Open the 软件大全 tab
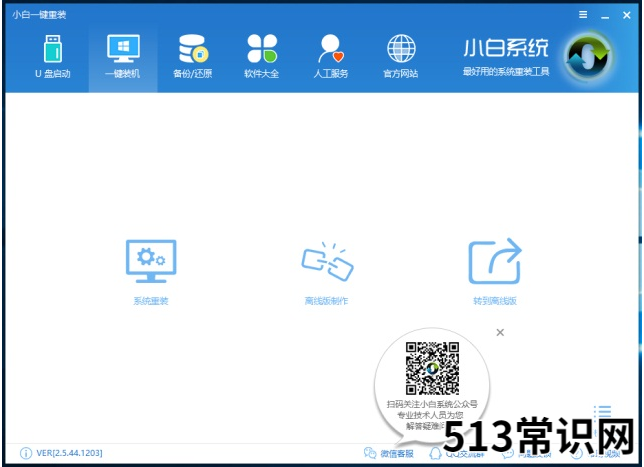 pos(262,57)
